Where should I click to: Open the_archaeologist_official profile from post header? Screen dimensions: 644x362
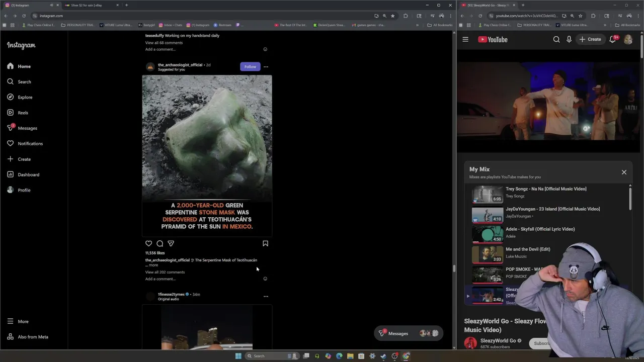tap(180, 65)
